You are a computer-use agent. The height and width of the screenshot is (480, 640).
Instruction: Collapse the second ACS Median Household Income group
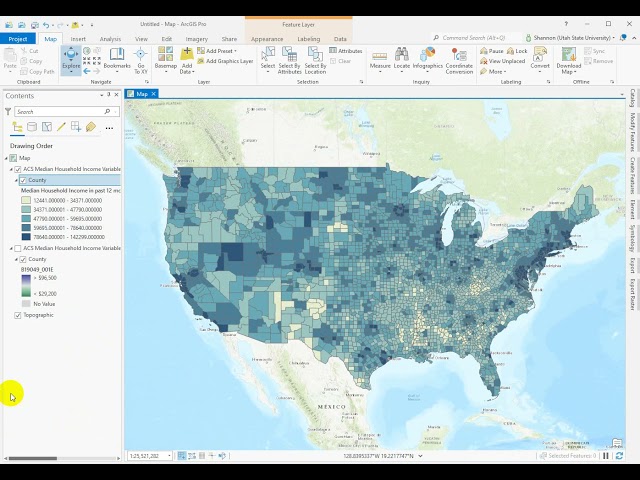11,248
